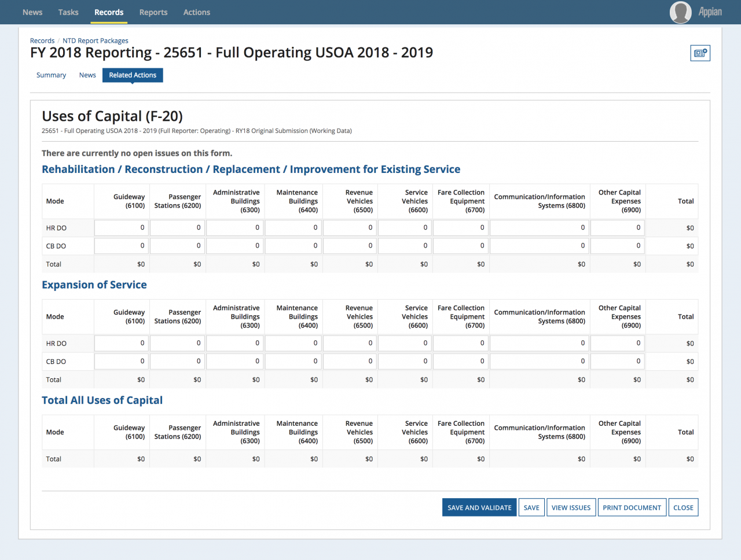Screen dimensions: 741x560
Task: Edit Rehabilitation CB DO Communication Systems (6800) field
Action: 540,246
